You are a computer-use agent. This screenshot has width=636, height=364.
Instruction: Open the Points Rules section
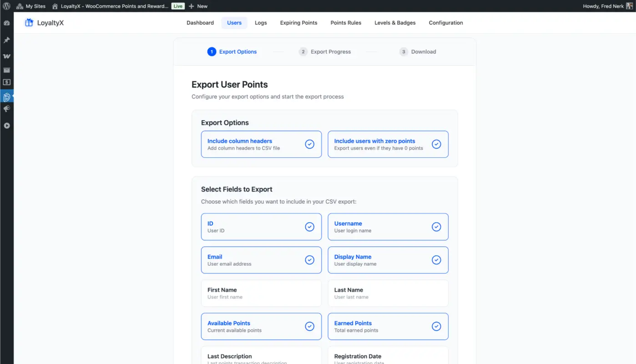[346, 22]
